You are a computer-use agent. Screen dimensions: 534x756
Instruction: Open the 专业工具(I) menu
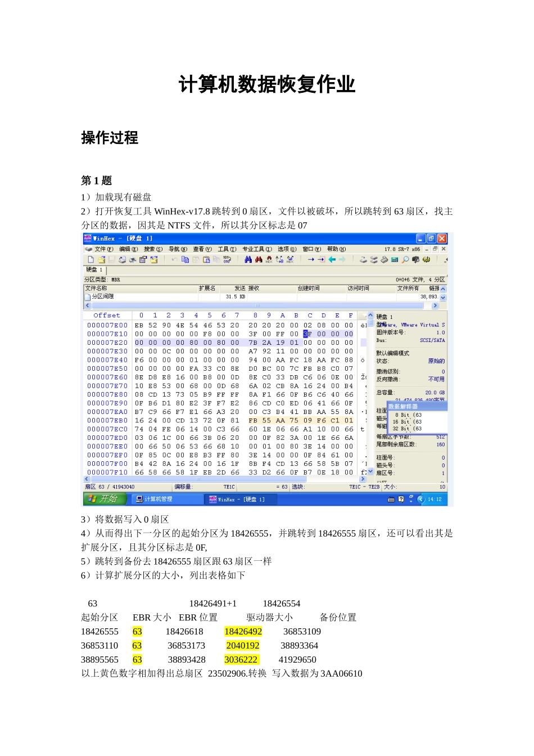pos(257,249)
